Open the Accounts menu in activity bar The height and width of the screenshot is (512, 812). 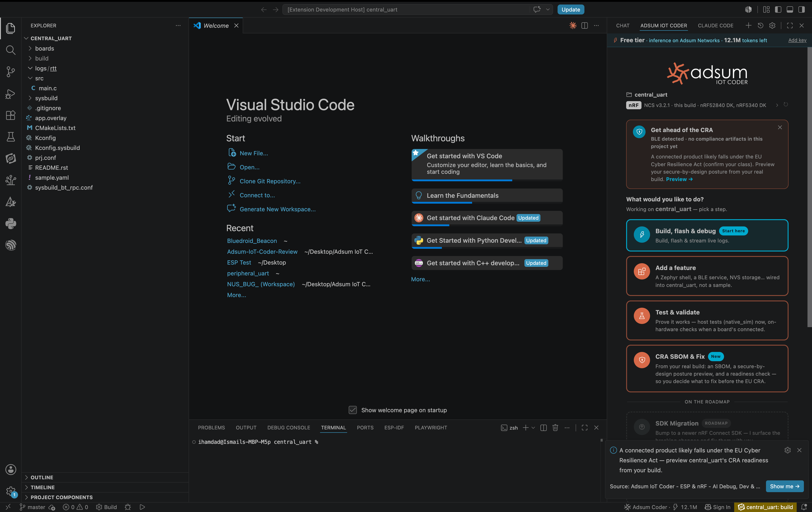(x=10, y=470)
